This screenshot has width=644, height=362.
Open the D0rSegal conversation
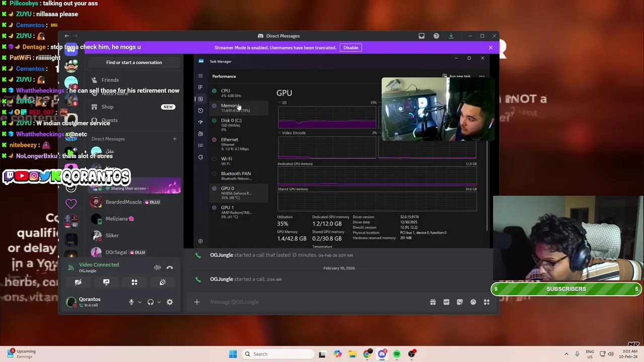(134, 252)
